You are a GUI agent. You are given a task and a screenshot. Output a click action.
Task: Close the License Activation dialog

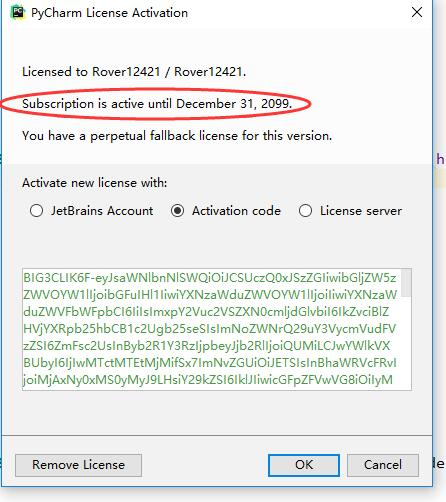(x=417, y=13)
